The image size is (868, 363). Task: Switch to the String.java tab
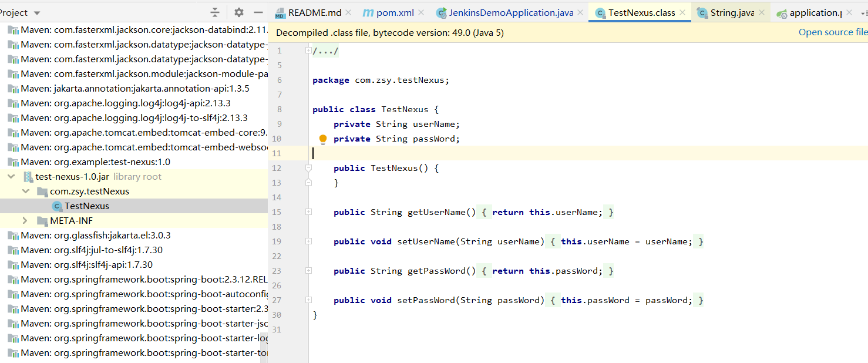pos(731,12)
